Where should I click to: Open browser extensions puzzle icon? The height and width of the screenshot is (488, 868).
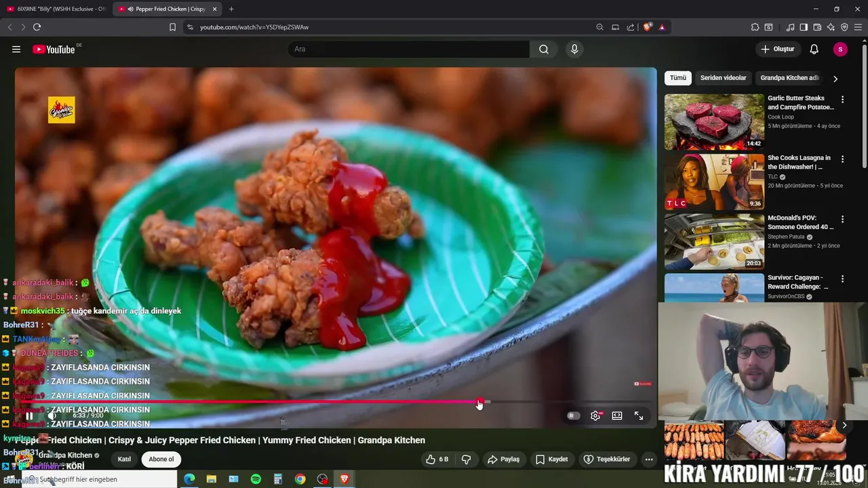pyautogui.click(x=755, y=27)
